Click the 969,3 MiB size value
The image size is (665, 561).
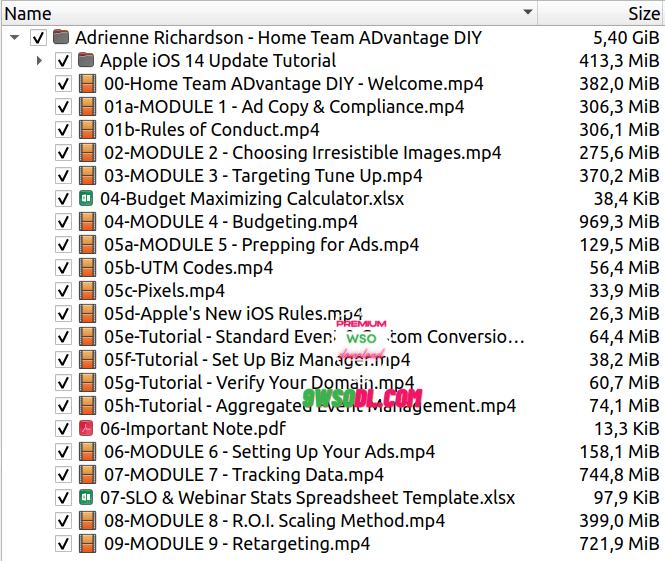coord(619,221)
